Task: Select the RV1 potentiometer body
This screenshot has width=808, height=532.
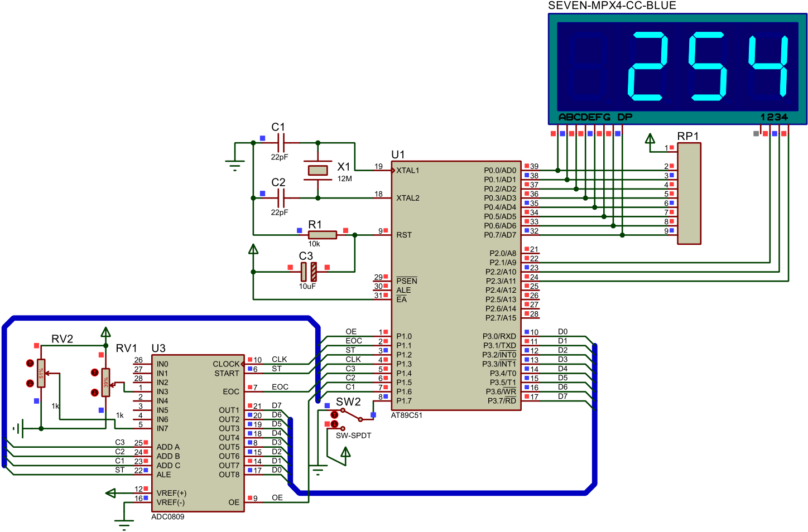Action: [x=105, y=383]
